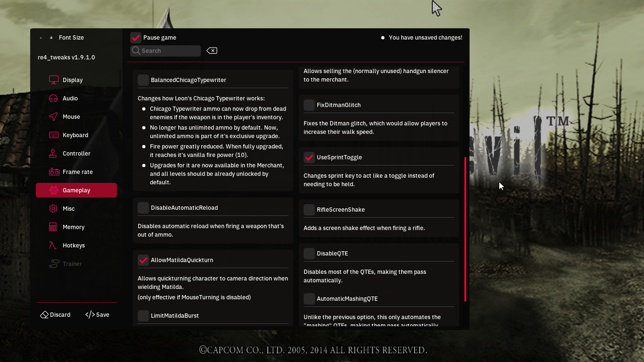The height and width of the screenshot is (362, 644).
Task: Click 'Adds a screen shake effect' description
Action: [x=364, y=228]
